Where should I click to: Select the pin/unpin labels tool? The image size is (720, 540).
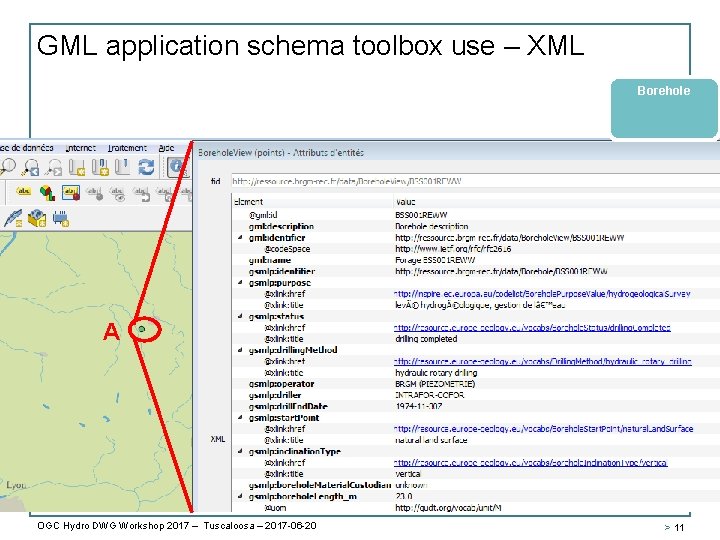click(x=95, y=193)
